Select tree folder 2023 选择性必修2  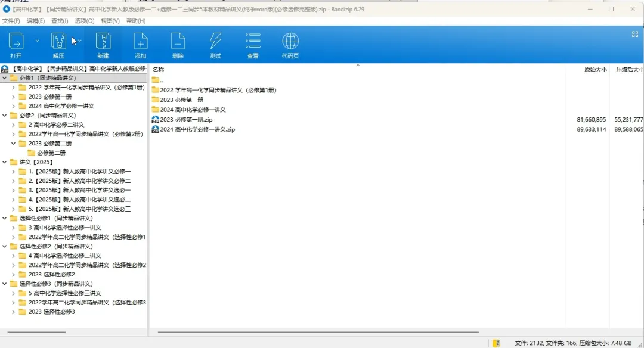point(47,274)
